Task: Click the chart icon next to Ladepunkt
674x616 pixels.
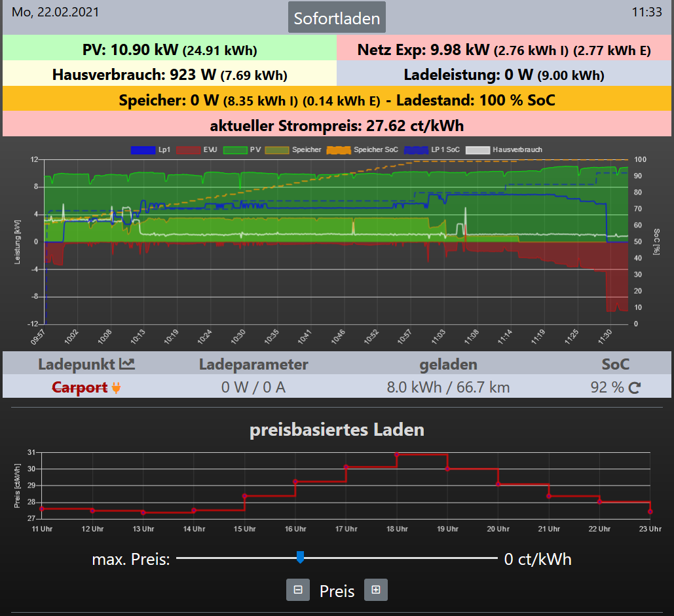Action: [x=127, y=364]
